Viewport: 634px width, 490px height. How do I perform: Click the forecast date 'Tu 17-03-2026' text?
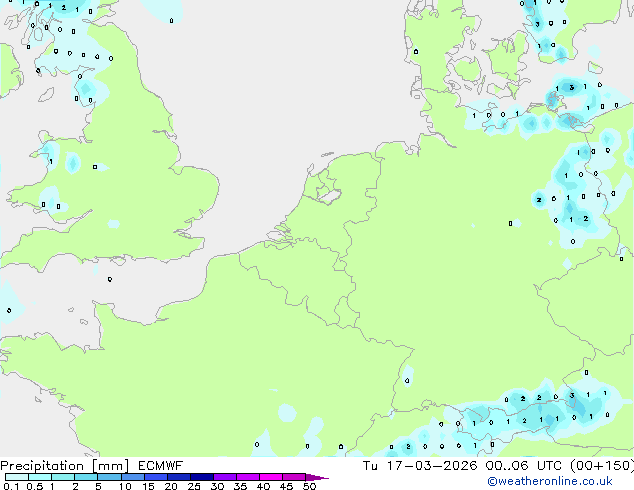pyautogui.click(x=420, y=466)
